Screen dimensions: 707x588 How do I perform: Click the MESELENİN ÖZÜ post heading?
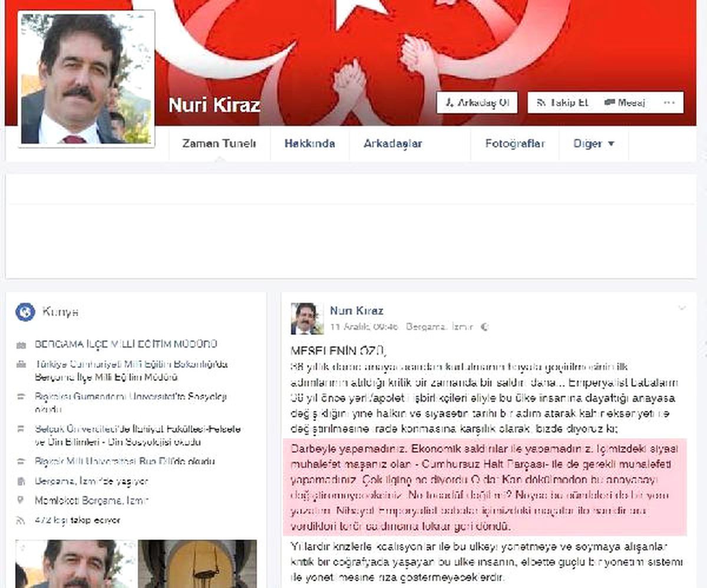[338, 351]
